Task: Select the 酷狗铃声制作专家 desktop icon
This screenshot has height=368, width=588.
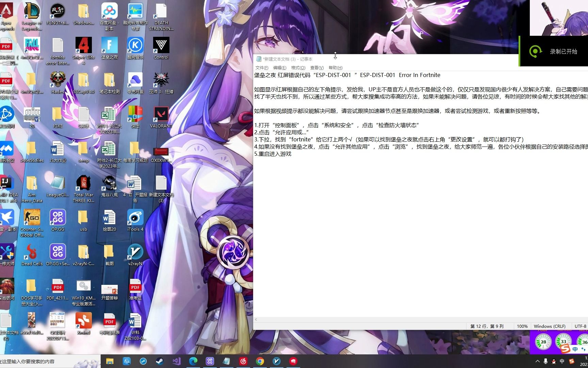Action: 135,16
